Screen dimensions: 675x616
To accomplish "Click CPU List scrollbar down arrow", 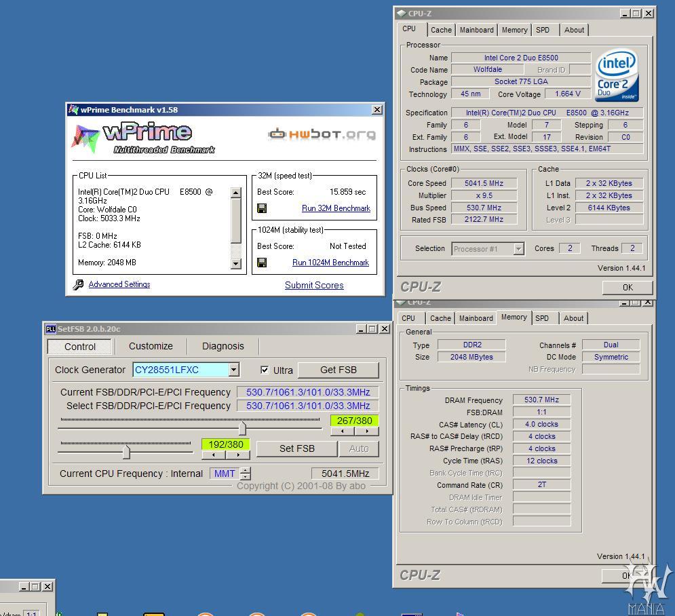I will tap(236, 264).
